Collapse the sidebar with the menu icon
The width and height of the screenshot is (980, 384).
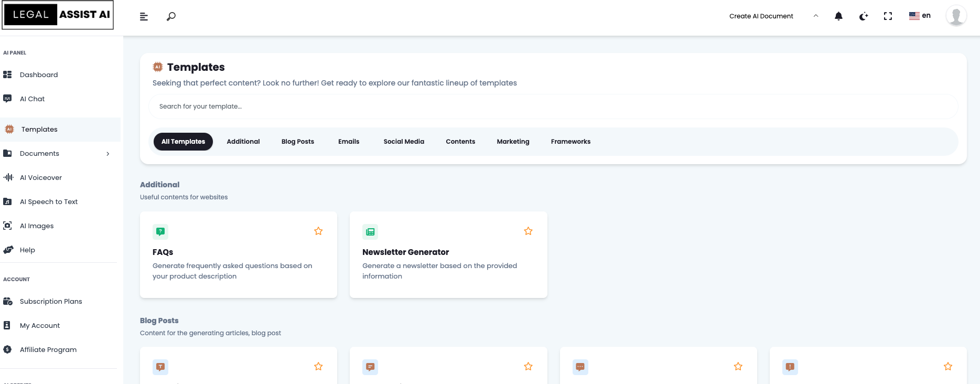[144, 17]
